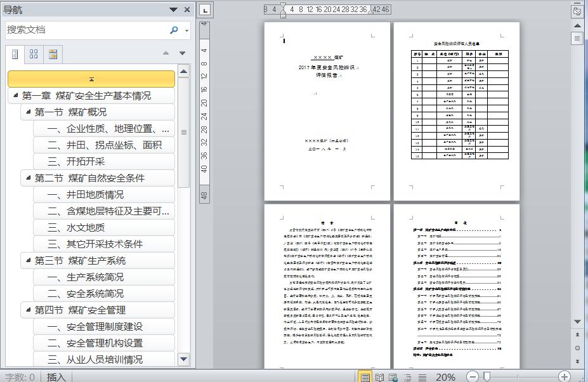Go to next heading with down arrow
588x382 pixels.
coord(182,53)
